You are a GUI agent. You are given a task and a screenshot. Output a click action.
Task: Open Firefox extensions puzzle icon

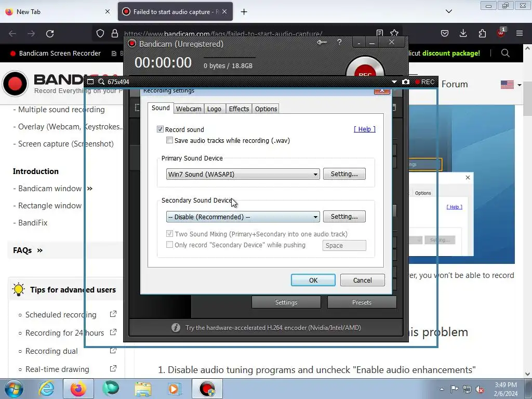click(x=482, y=33)
